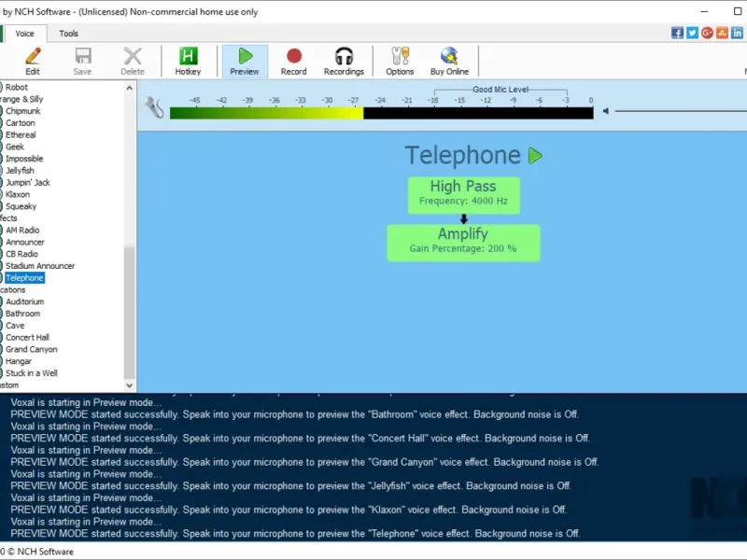Open the Hotkey settings icon

(x=188, y=62)
